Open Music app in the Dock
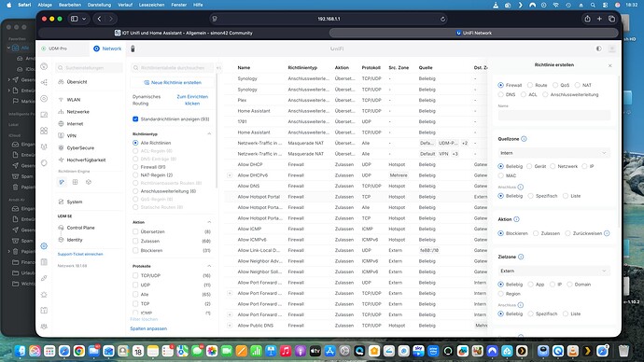644x362 pixels. pyautogui.click(x=286, y=351)
